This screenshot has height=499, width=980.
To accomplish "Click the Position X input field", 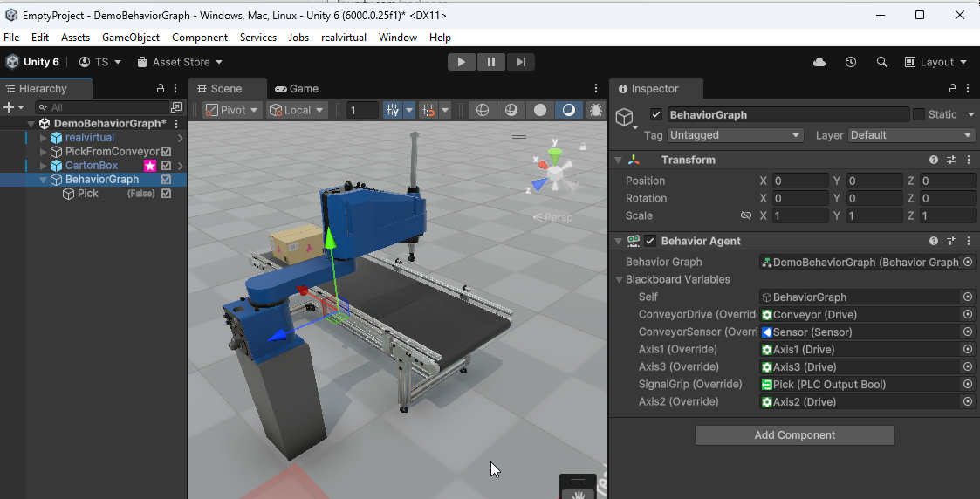I will (799, 181).
